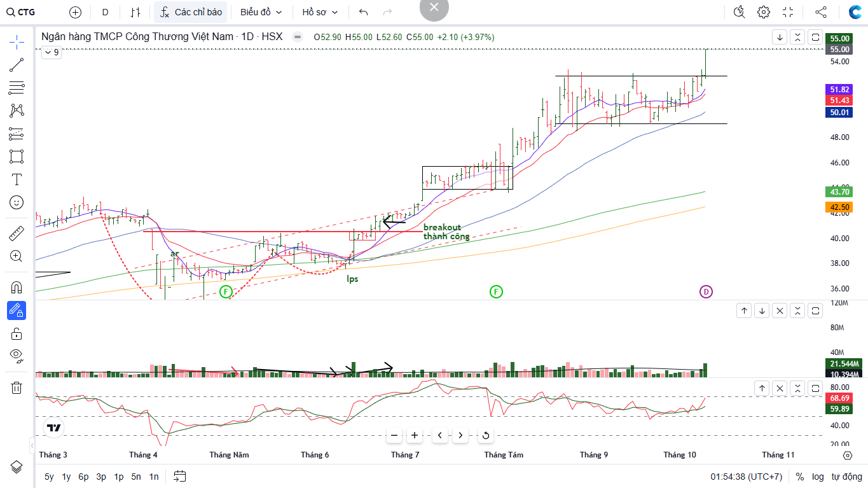
Task: Click the purple 51.82 moving average price label
Action: [x=839, y=90]
